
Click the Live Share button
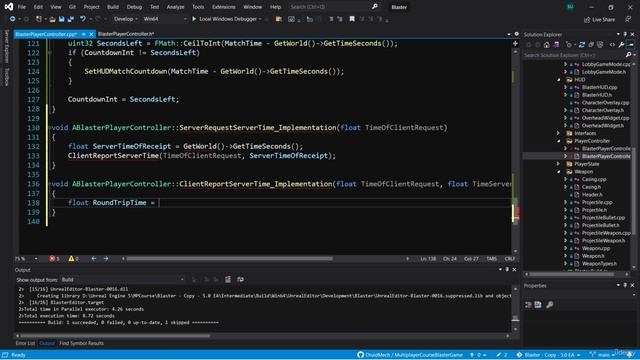(600, 20)
